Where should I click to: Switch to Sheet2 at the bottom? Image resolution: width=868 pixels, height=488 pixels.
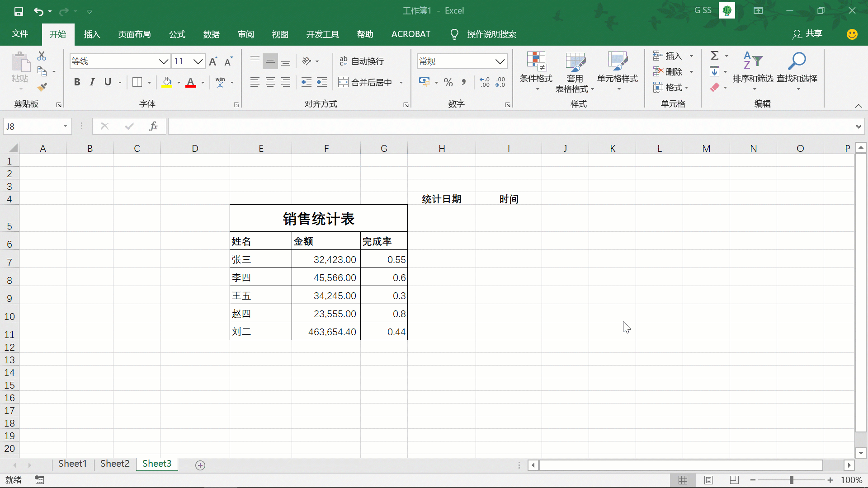click(114, 464)
